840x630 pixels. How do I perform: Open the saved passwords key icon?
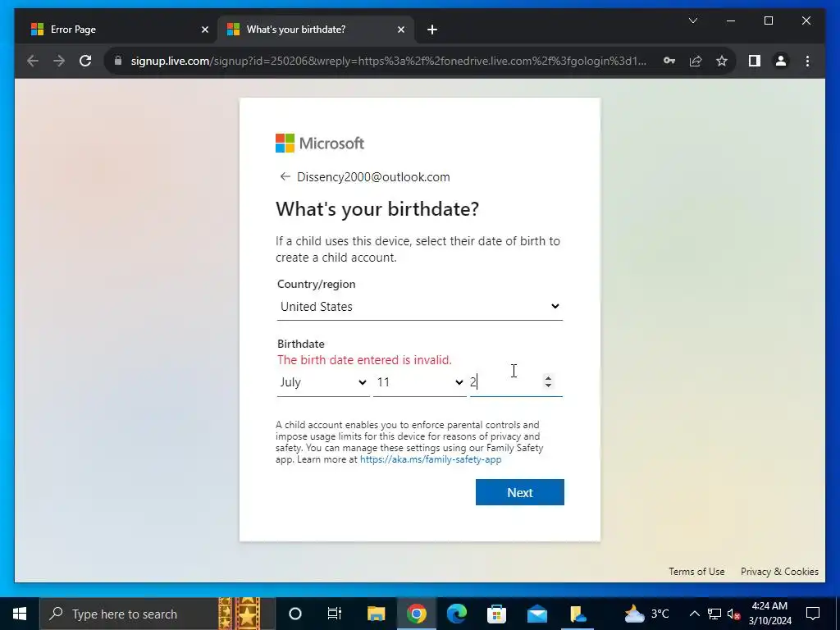(x=669, y=61)
